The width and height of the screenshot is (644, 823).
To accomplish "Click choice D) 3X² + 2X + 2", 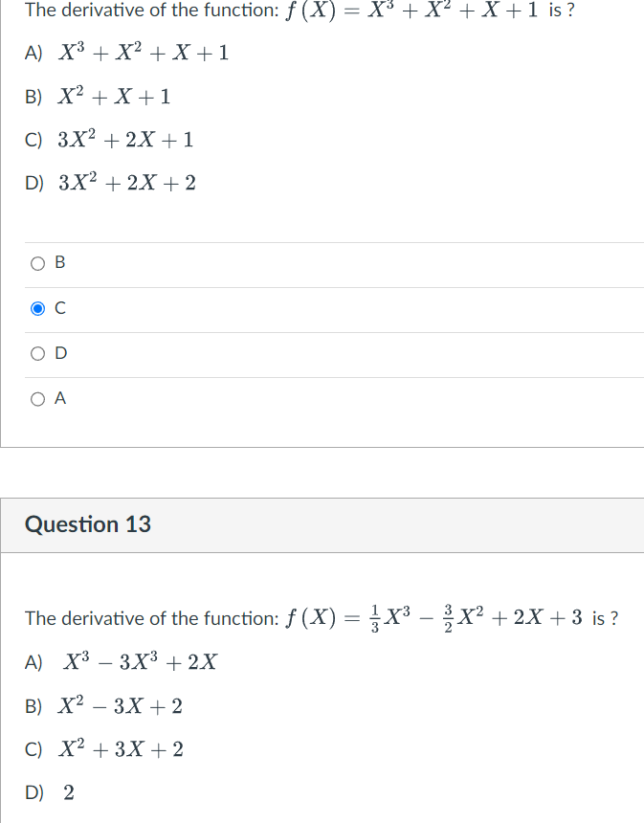I will (110, 182).
